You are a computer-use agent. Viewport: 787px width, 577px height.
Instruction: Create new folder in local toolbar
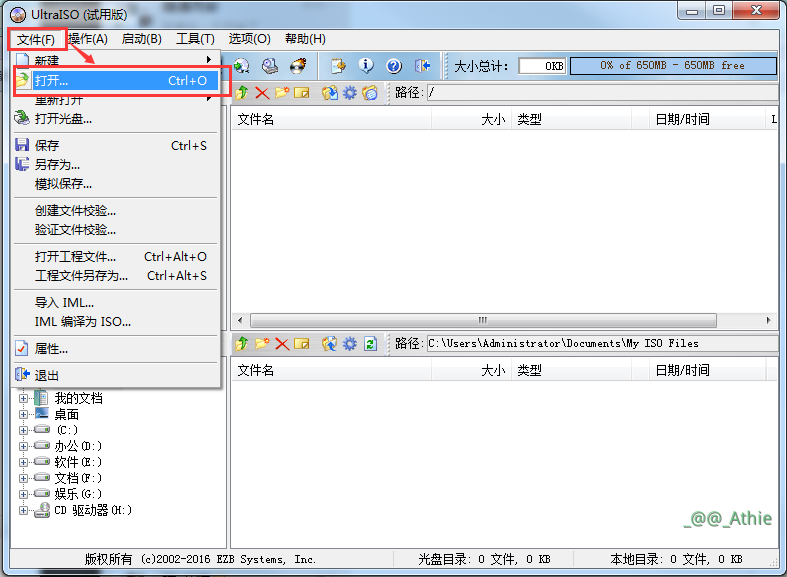point(262,344)
